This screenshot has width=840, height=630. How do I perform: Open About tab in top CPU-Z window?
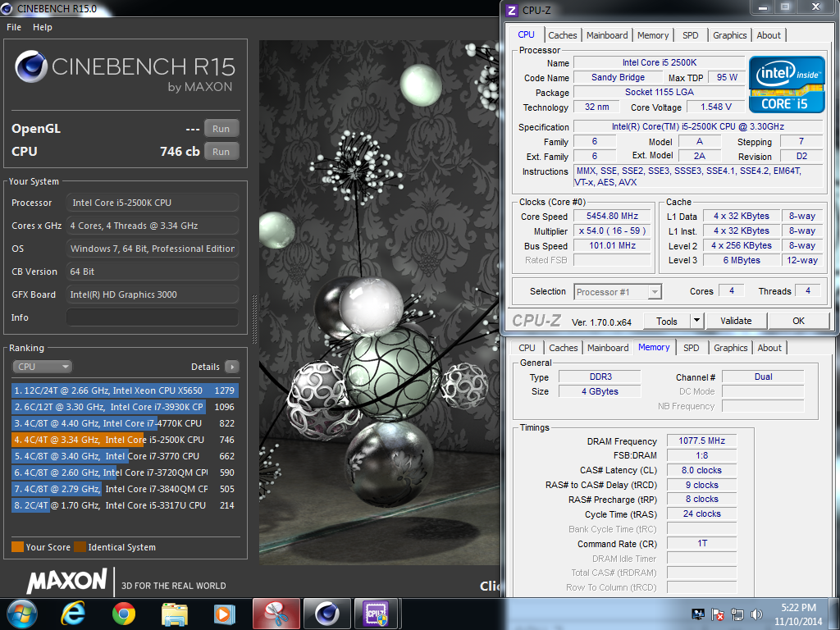(769, 35)
